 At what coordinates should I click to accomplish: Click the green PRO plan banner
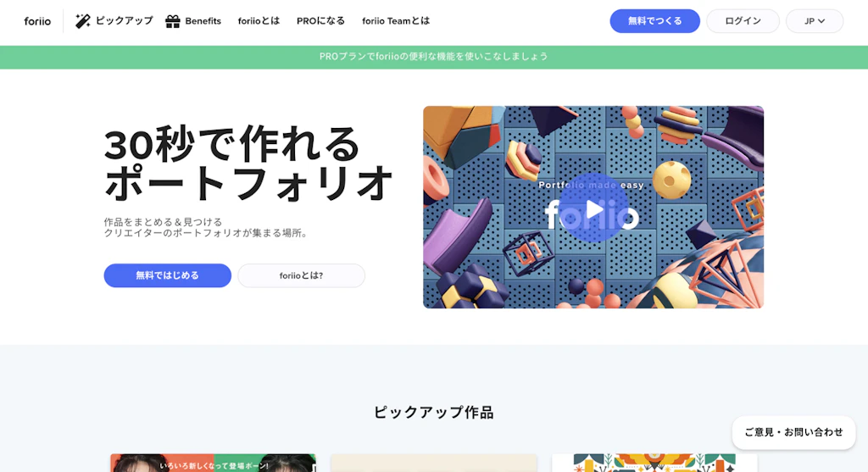(434, 57)
